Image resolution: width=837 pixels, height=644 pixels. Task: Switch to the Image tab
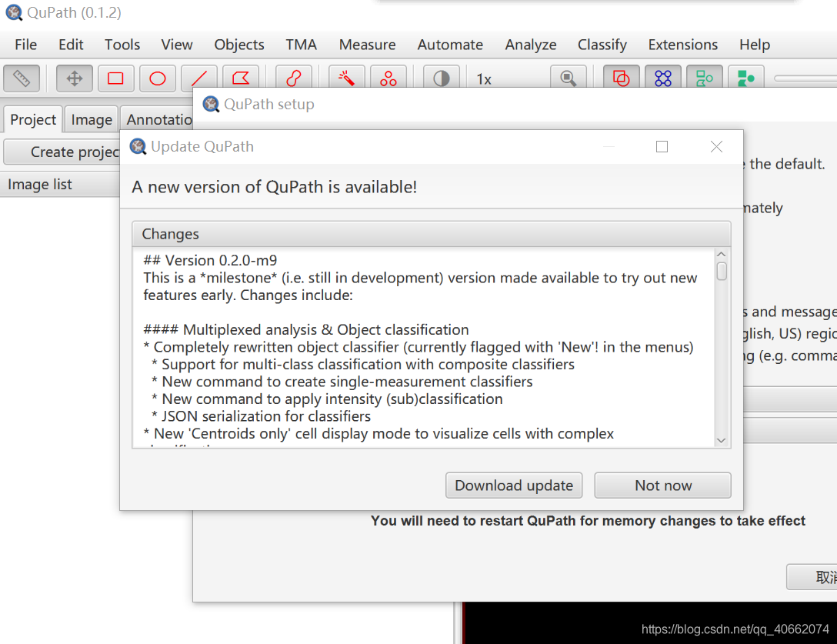tap(92, 119)
